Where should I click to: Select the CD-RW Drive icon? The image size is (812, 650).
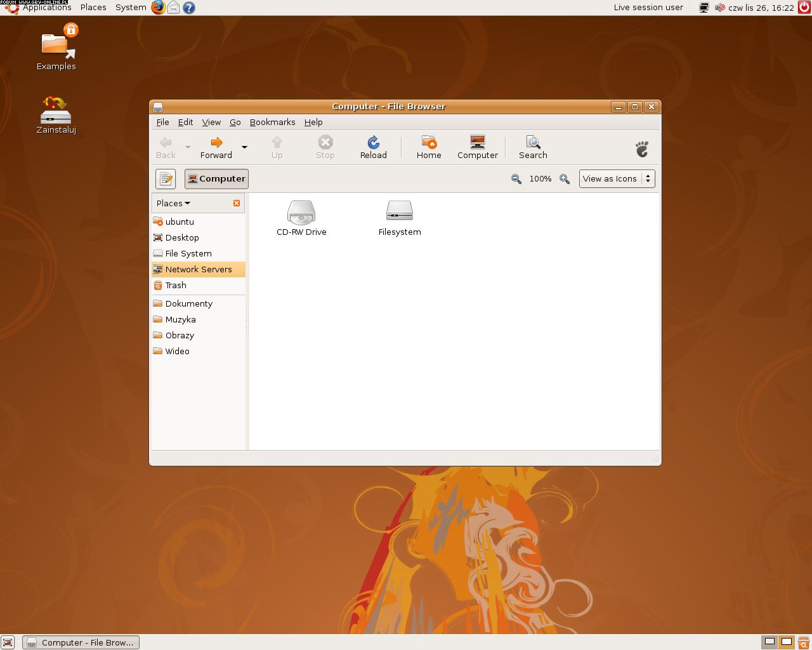301,218
